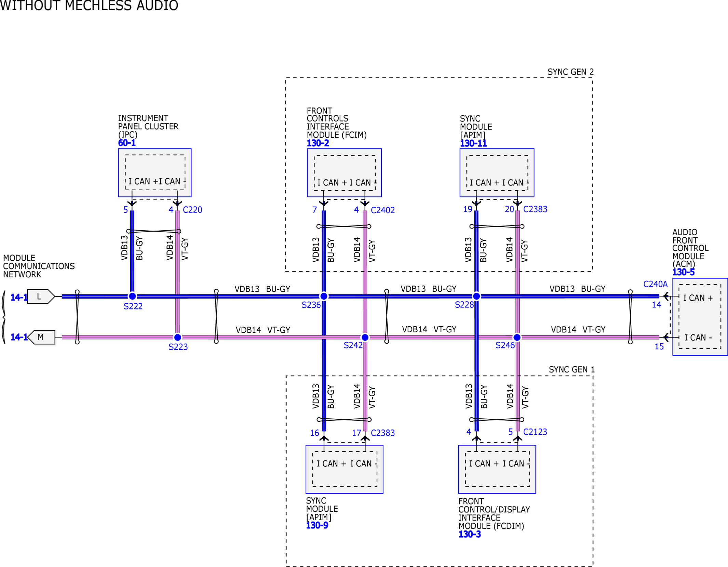
Task: Open the 130-5 Audio Front Control Module link
Action: (683, 272)
